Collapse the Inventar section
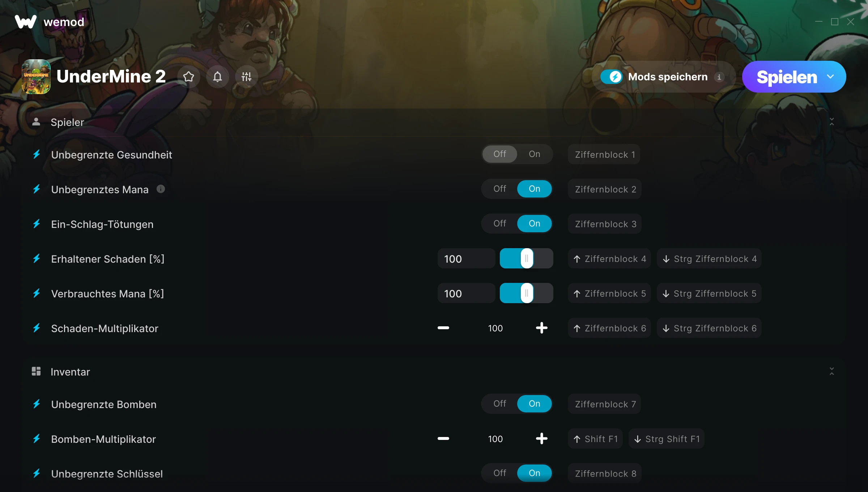 click(831, 372)
